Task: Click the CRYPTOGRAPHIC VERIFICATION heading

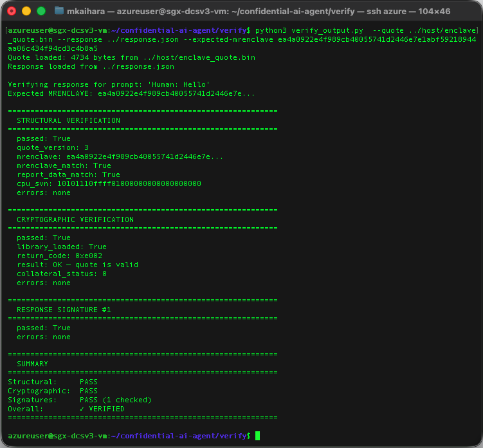Action: 75,220
